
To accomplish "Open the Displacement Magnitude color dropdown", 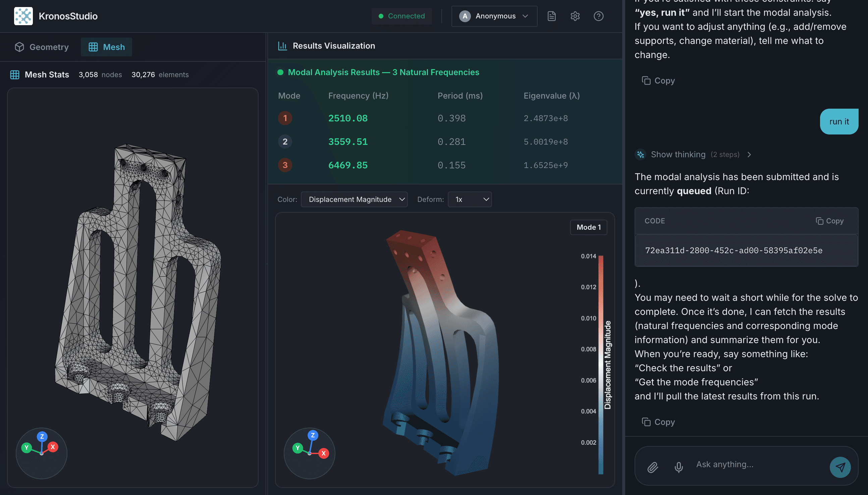I will click(x=354, y=199).
